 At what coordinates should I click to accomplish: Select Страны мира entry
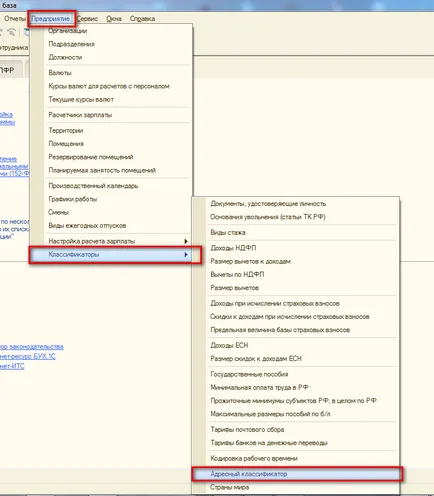[229, 487]
